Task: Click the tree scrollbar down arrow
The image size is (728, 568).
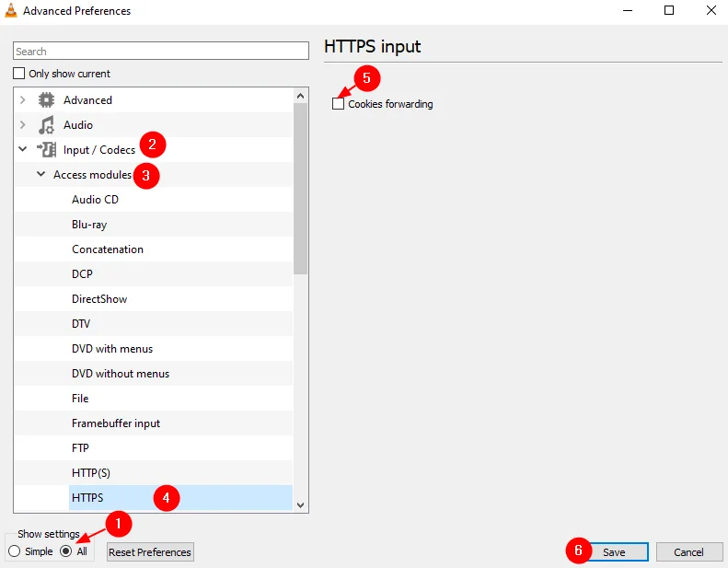Action: (300, 504)
